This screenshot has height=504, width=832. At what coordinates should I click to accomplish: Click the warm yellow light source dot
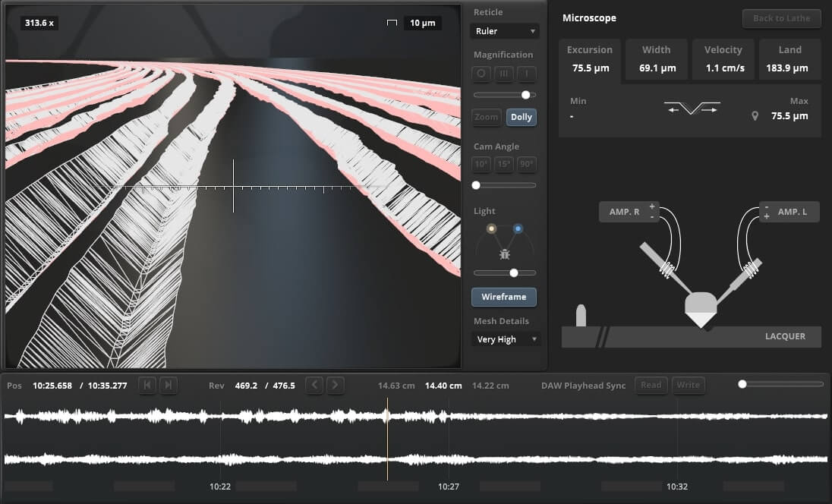click(x=491, y=228)
